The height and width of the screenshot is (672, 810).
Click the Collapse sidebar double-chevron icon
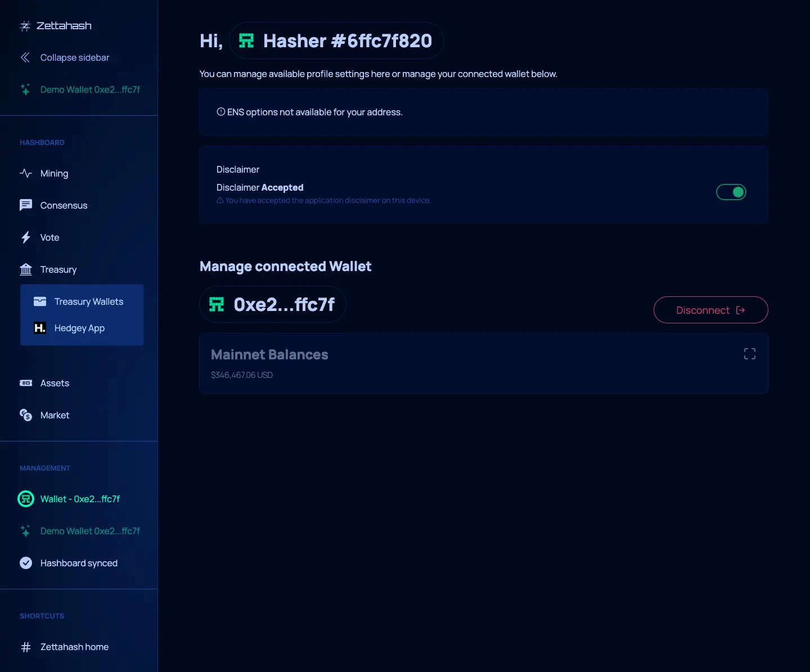point(25,57)
